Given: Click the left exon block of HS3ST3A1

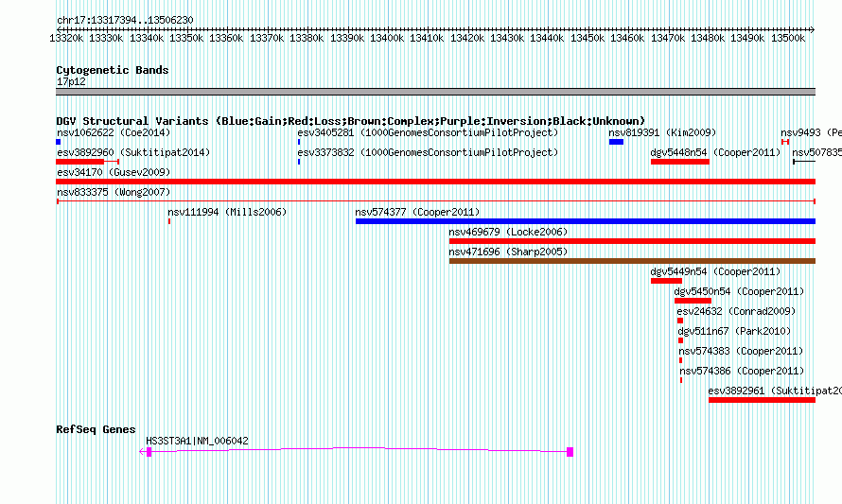Looking at the screenshot, I should [x=149, y=452].
